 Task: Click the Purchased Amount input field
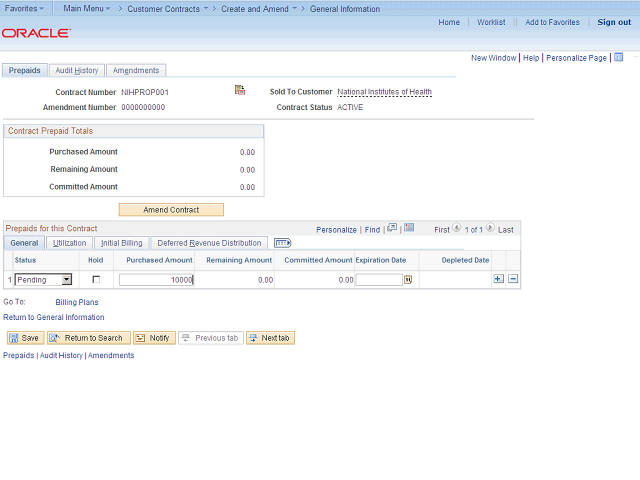click(157, 280)
